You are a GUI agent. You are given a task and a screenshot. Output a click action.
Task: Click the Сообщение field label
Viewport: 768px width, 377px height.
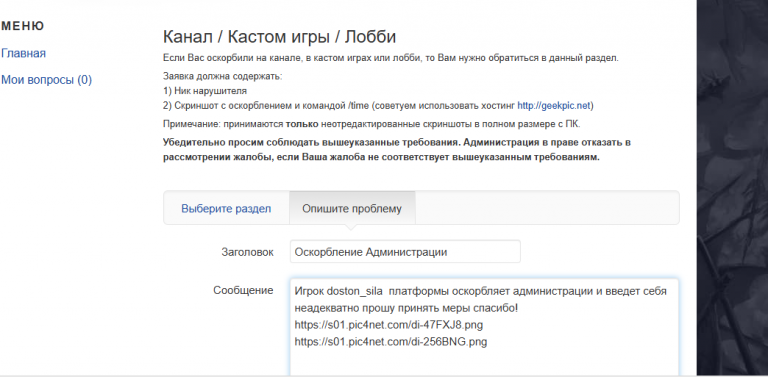pyautogui.click(x=243, y=290)
